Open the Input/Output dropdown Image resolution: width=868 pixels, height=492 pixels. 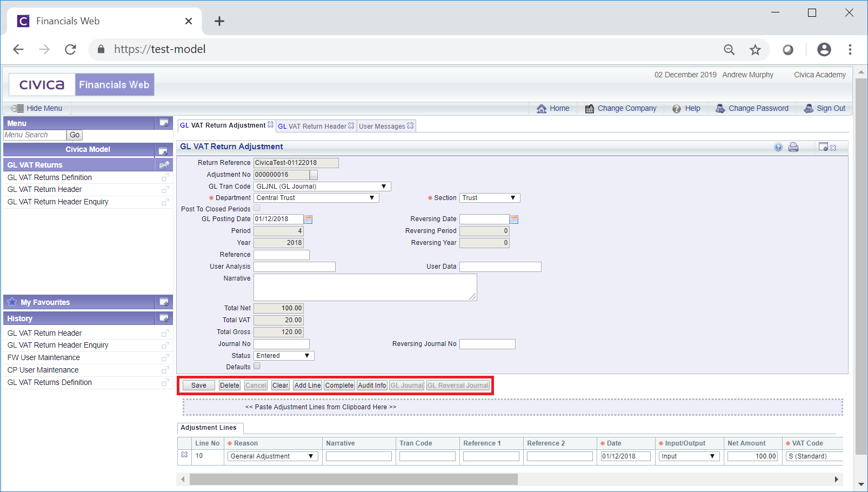coord(689,456)
